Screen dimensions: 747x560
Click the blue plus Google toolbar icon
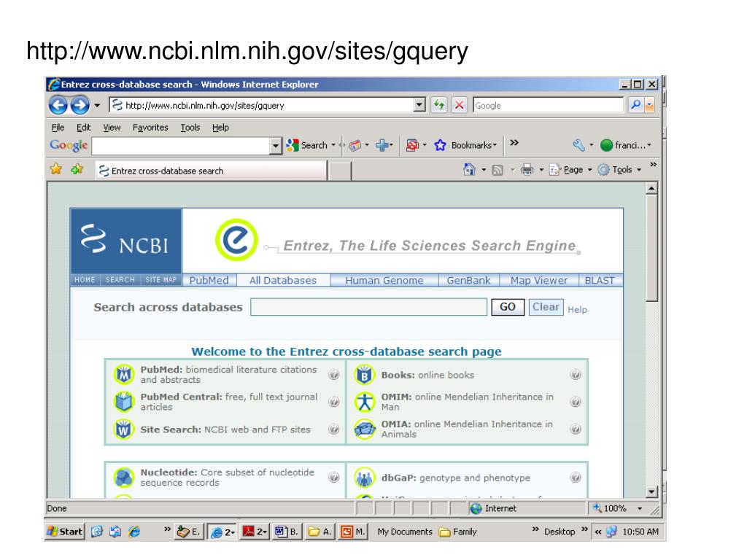click(382, 145)
